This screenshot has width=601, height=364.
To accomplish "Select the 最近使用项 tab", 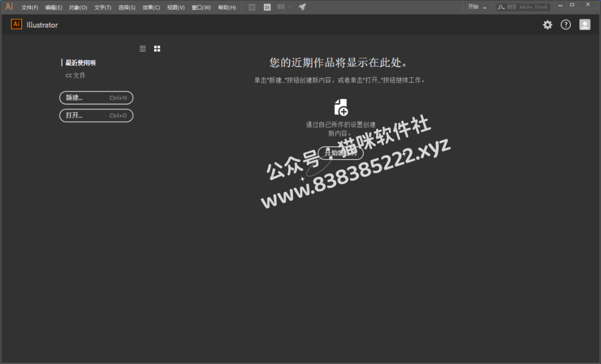I will tap(81, 63).
